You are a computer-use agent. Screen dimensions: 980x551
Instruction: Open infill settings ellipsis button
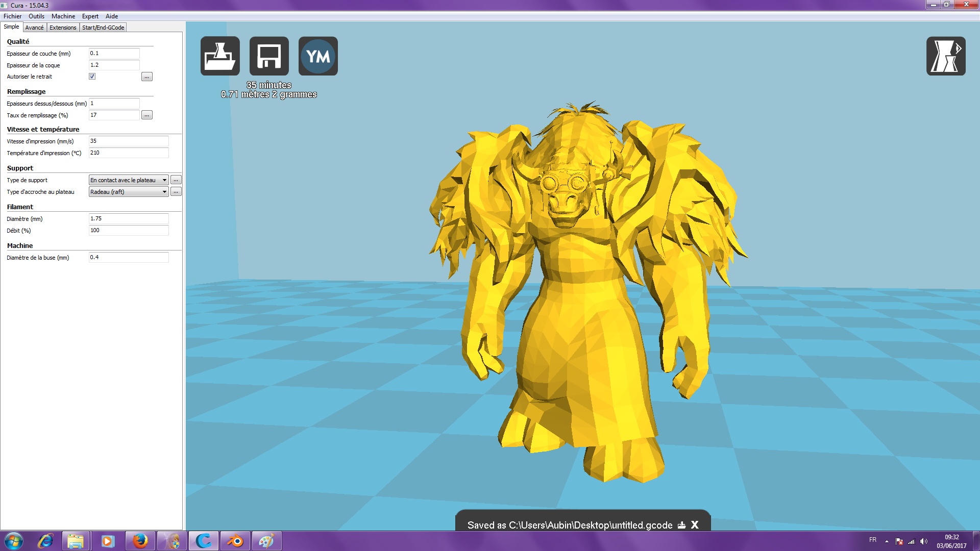pos(146,115)
